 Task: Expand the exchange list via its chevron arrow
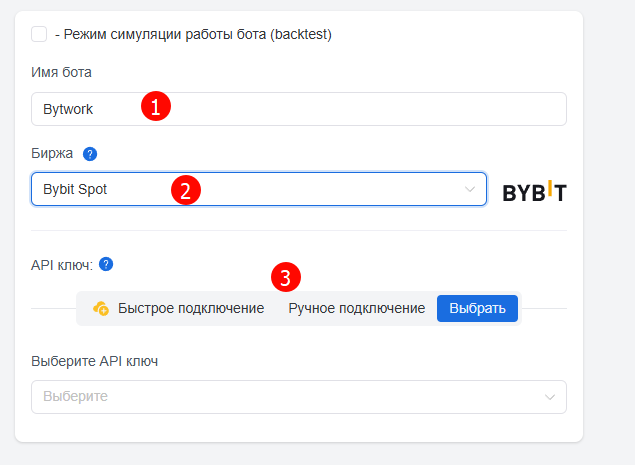click(470, 189)
